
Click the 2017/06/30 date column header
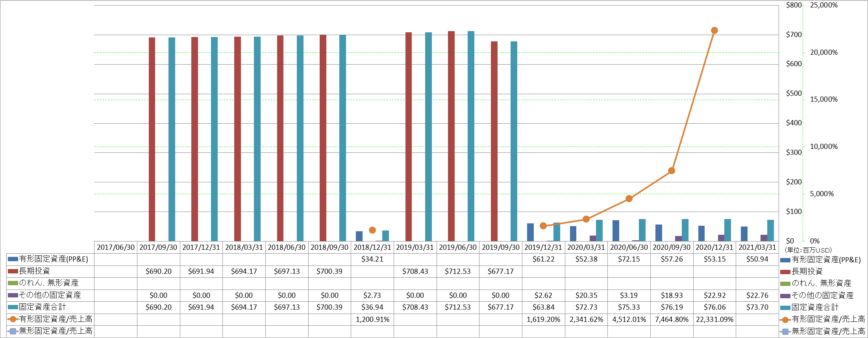pos(116,247)
